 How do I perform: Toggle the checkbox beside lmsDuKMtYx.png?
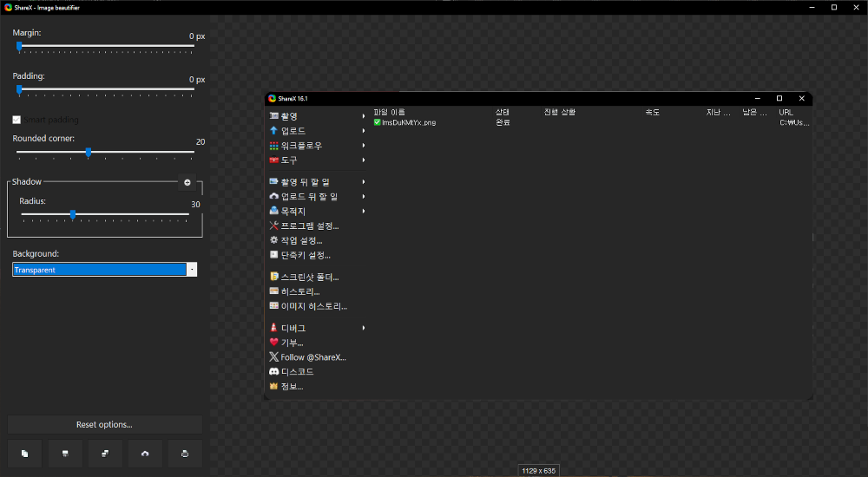pyautogui.click(x=377, y=122)
